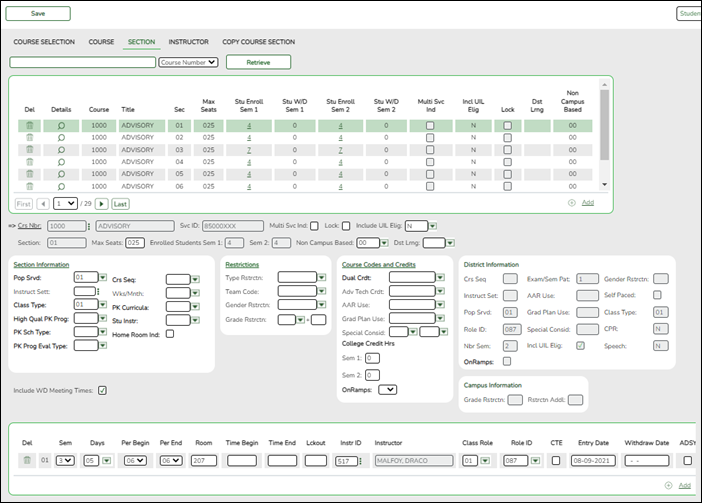This screenshot has width=702, height=503.
Task: Expand Non Campus Based dropdown
Action: click(384, 243)
